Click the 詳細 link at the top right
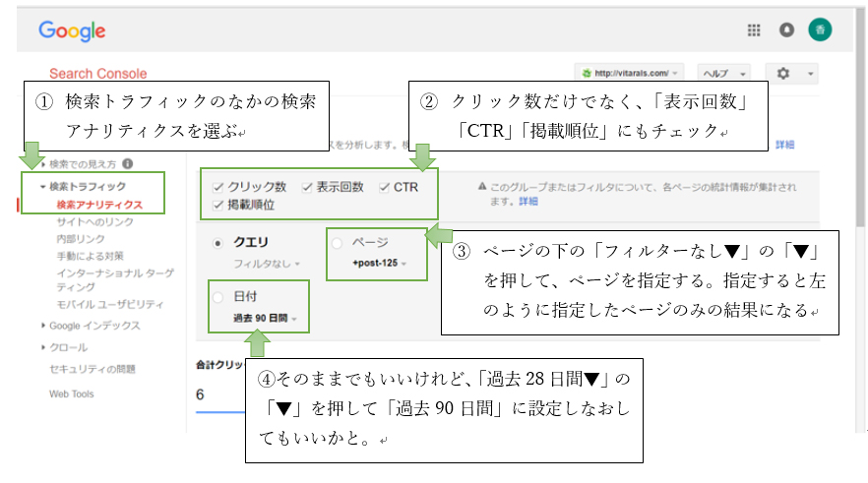Viewport: 868px width, 483px height. pos(785,145)
